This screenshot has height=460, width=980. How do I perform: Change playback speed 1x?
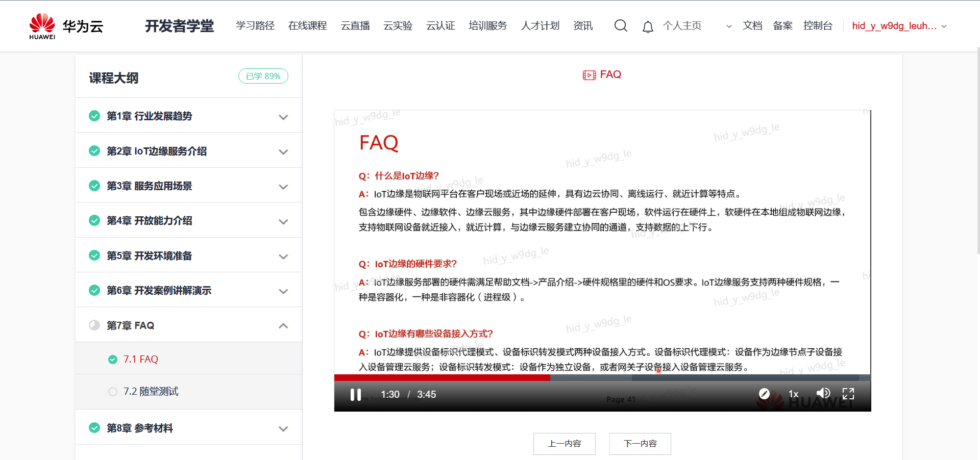pyautogui.click(x=793, y=394)
